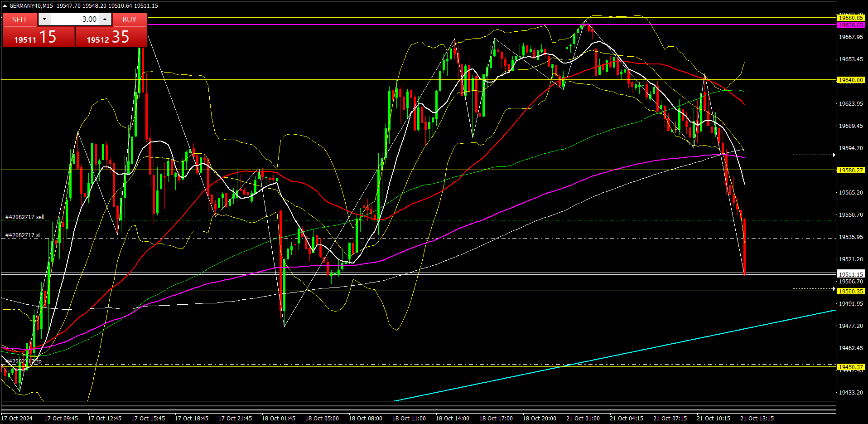Click the GERMANY40,M15 chart title text
The height and width of the screenshot is (424, 868).
click(31, 6)
